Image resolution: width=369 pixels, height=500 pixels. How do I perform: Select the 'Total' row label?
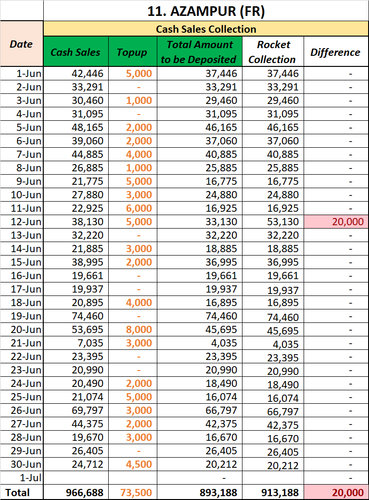22,492
